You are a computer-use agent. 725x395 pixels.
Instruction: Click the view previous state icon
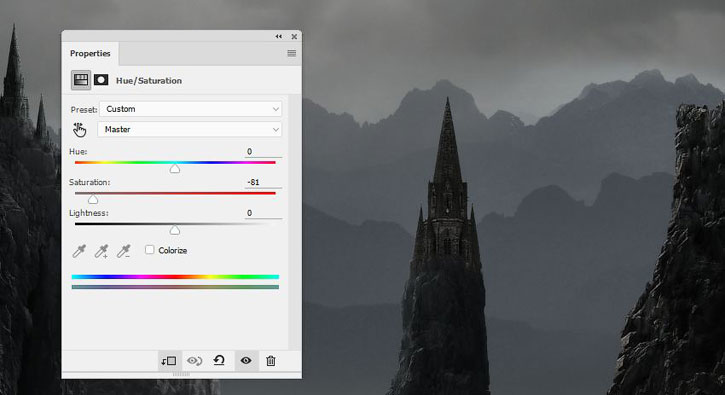pyautogui.click(x=195, y=361)
